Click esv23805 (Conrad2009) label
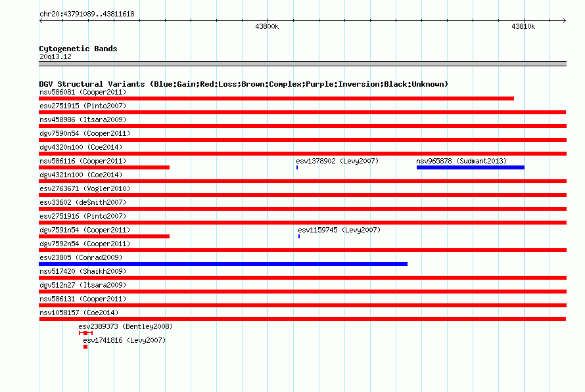 (81, 257)
